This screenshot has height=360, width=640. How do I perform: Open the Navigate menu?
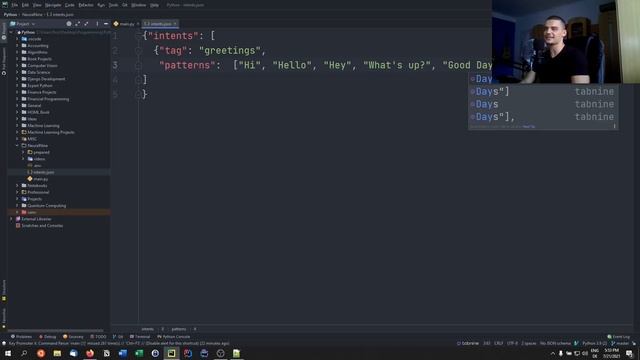53,5
